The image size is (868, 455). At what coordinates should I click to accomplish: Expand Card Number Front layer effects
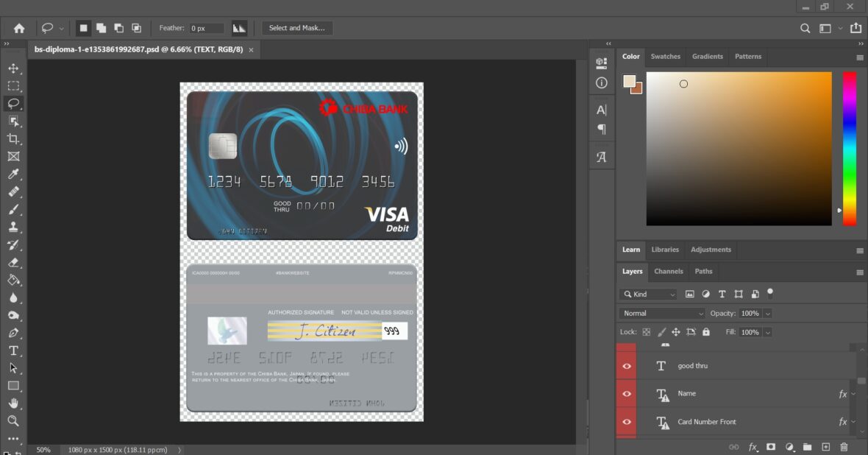tap(853, 422)
